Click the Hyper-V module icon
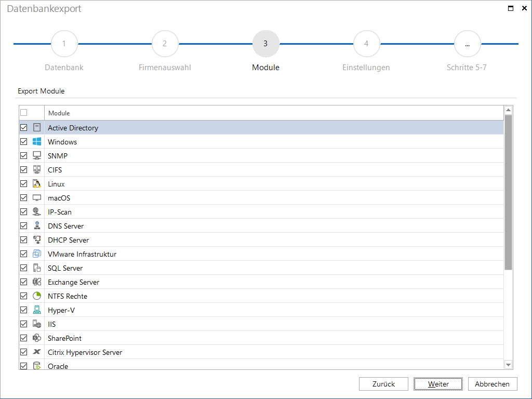The height and width of the screenshot is (399, 532). coord(37,310)
